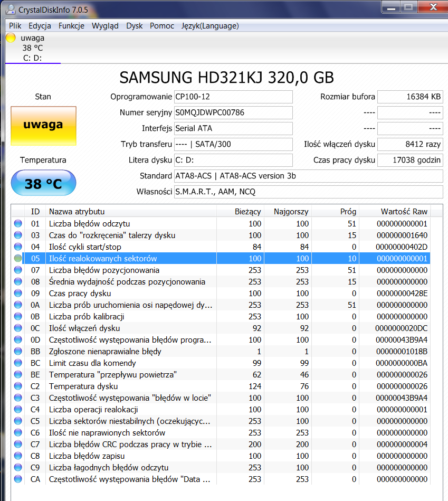Maximize the CrystalDiskInfo window
Screen dimensions: 448x501
pos(408,7)
